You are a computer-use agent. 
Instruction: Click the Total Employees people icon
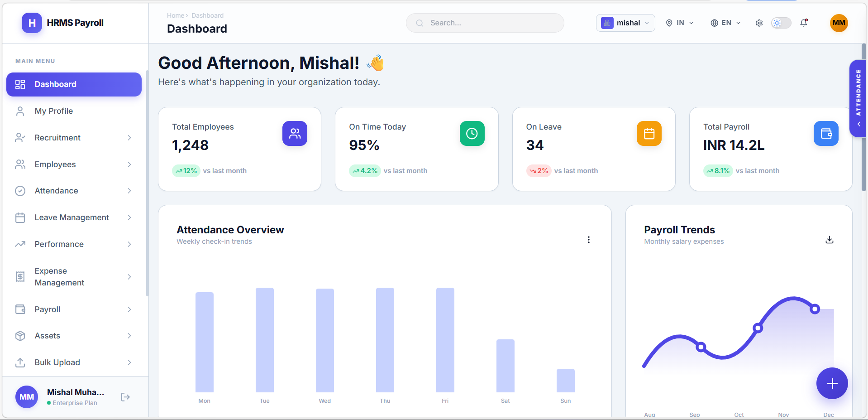(x=295, y=134)
